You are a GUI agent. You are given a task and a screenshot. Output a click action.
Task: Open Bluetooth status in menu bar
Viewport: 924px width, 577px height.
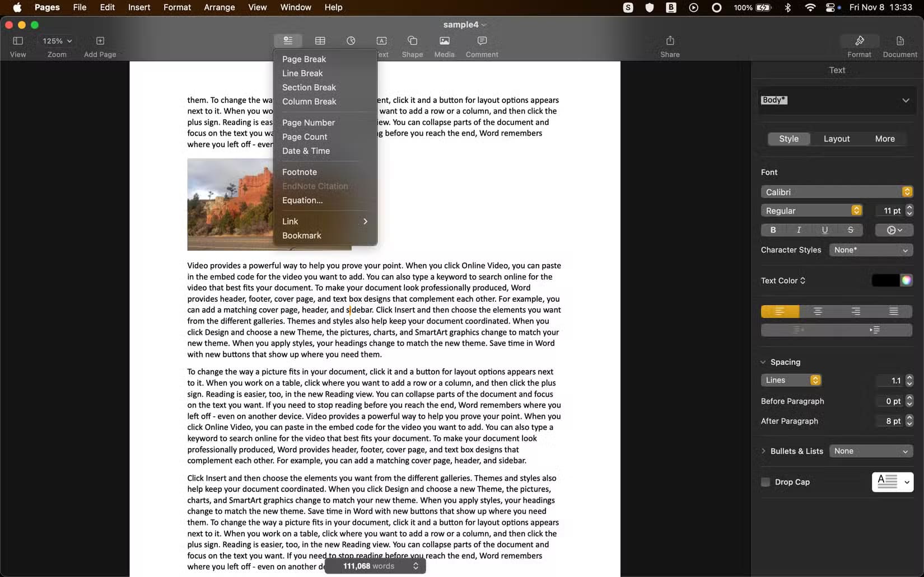788,7
